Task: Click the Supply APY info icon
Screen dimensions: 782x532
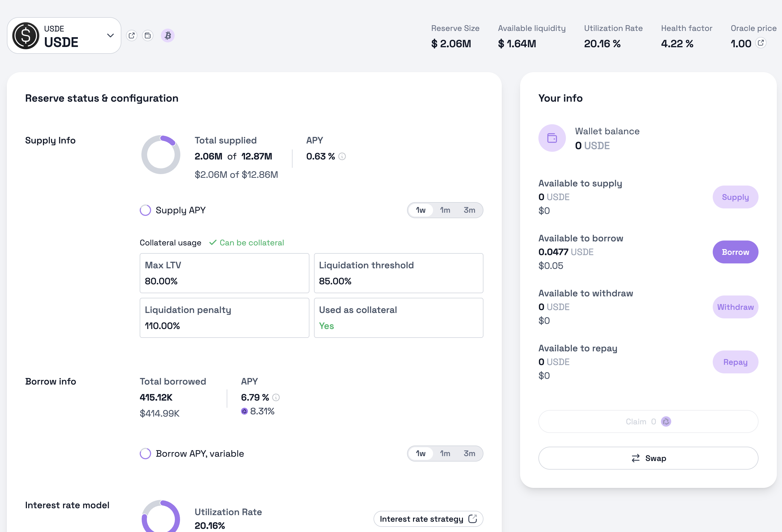Action: 342,156
